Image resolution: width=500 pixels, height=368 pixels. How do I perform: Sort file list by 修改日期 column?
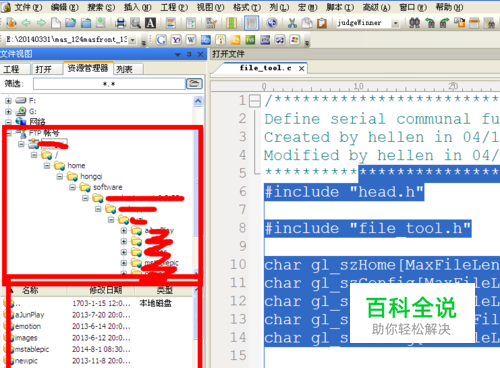point(106,290)
